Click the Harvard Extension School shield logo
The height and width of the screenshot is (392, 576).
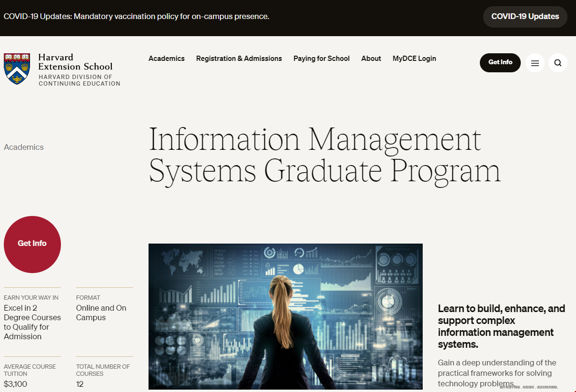(17, 69)
